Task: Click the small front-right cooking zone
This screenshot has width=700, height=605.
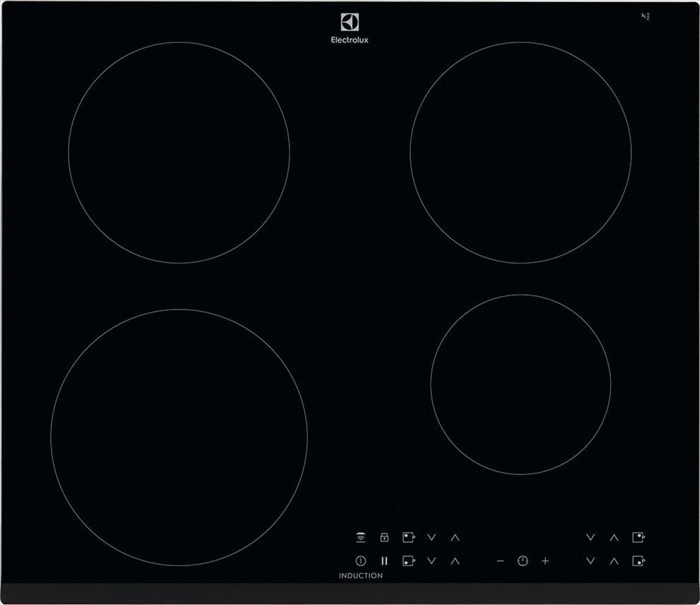Action: [x=520, y=384]
